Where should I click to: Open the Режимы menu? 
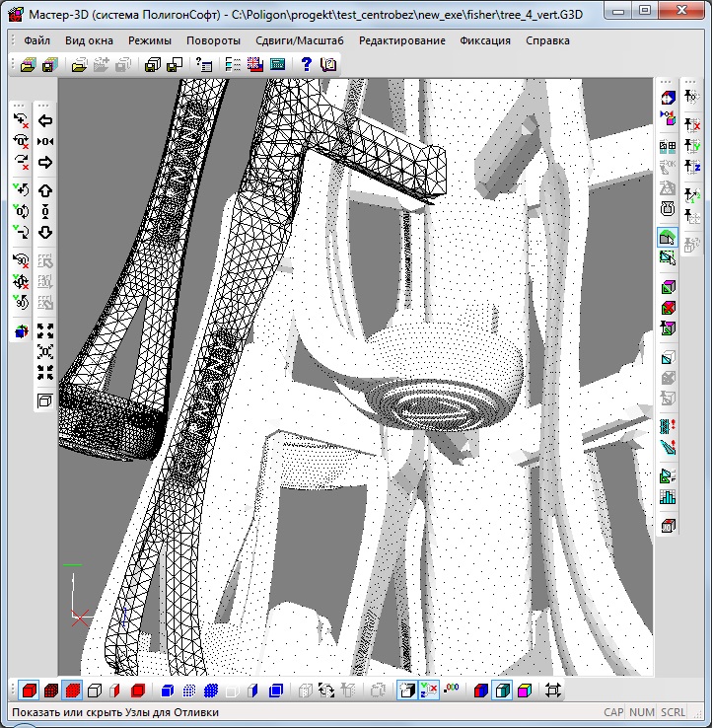(149, 41)
